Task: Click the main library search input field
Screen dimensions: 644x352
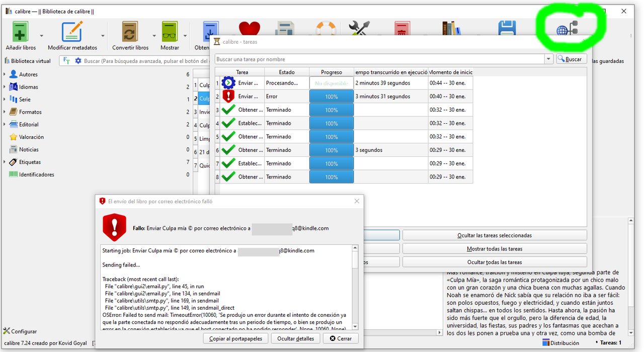Action: click(146, 61)
